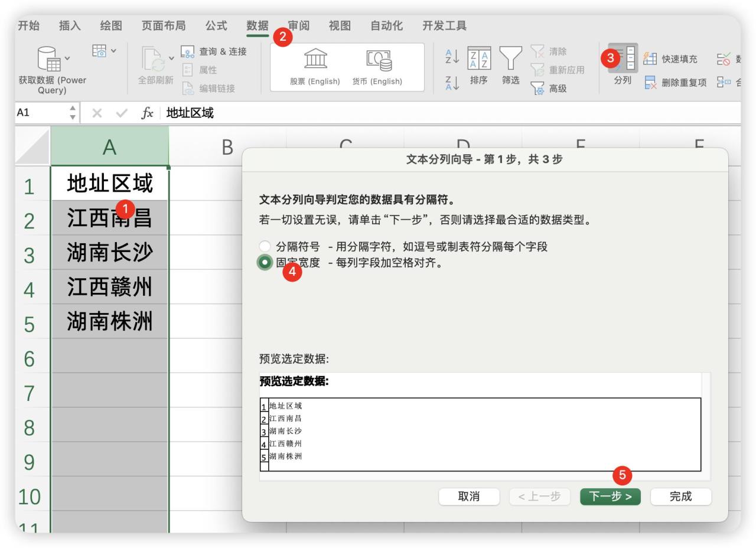Image resolution: width=756 pixels, height=548 pixels.
Task: Select the 股票 (English) data type
Action: [x=315, y=66]
